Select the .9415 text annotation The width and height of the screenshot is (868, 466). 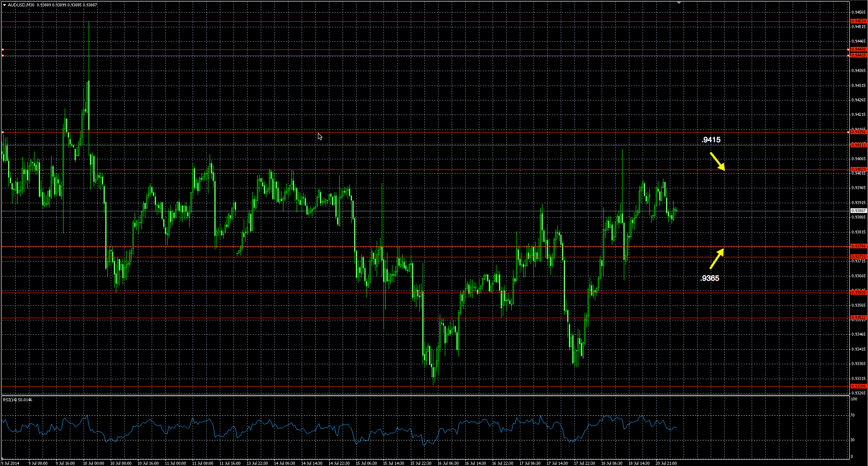[711, 140]
